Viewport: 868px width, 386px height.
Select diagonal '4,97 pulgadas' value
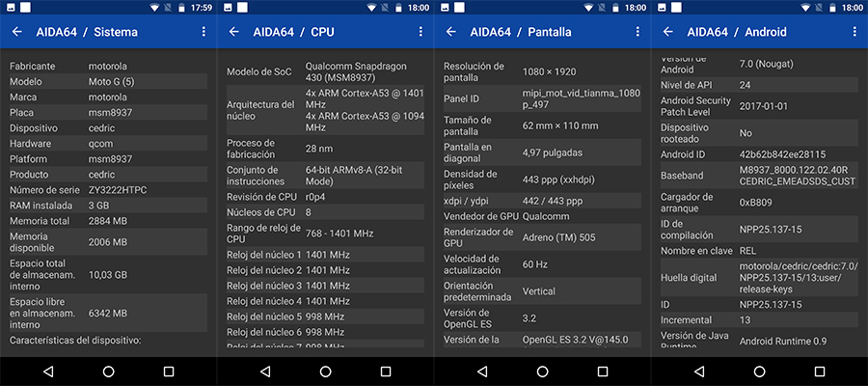(x=553, y=152)
